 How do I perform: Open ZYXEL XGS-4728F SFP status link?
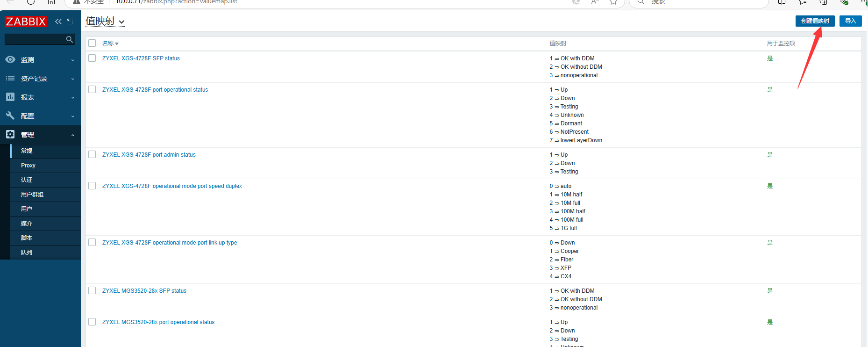(x=141, y=58)
